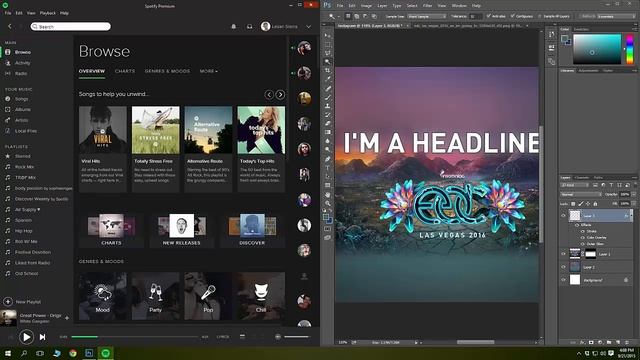Select the Brush tool
This screenshot has width=640, height=360.
(328, 97)
